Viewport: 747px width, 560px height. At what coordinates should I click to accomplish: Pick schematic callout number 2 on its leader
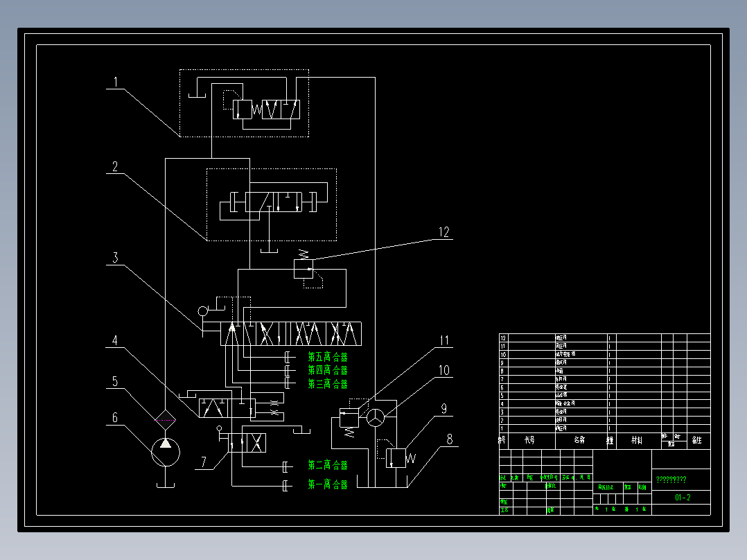coord(115,167)
